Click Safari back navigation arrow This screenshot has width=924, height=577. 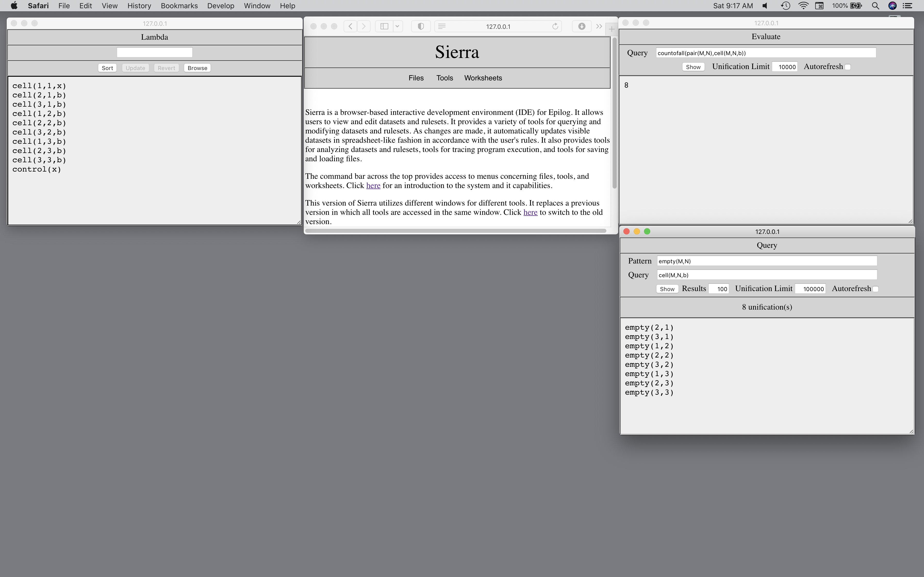point(350,26)
